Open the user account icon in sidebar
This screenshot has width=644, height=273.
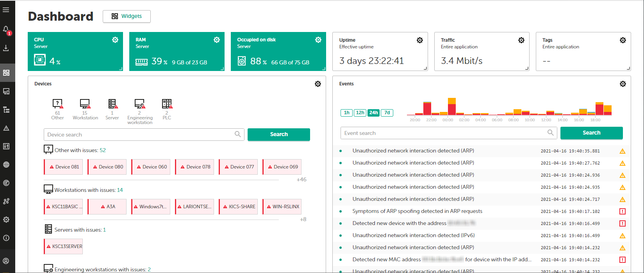[x=6, y=261]
